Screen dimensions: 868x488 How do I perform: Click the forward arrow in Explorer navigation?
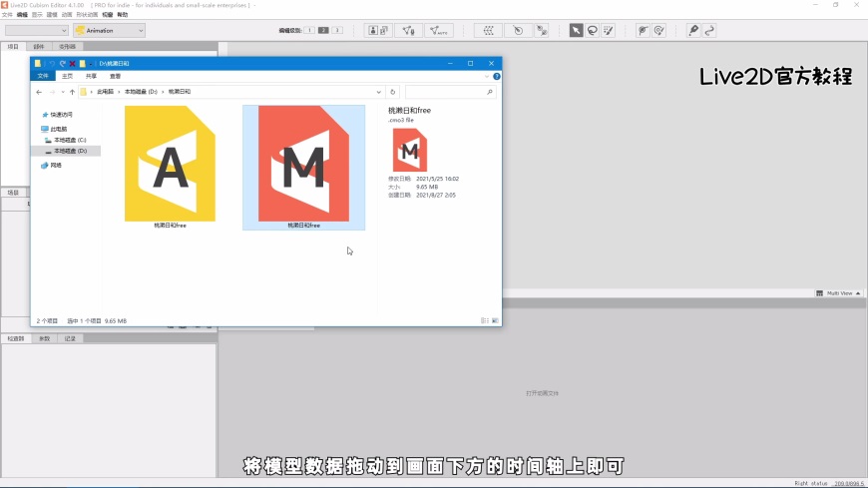coord(52,92)
